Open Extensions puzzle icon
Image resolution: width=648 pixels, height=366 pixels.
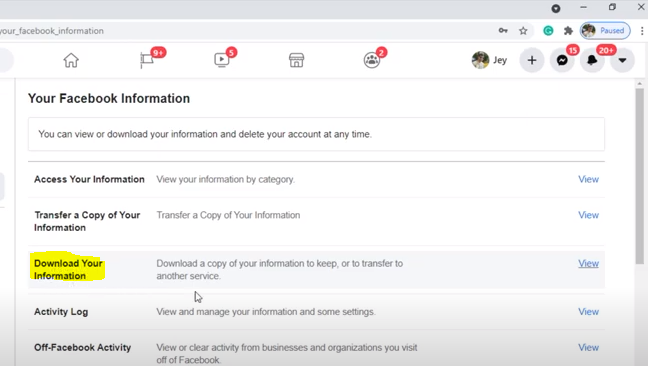[568, 31]
